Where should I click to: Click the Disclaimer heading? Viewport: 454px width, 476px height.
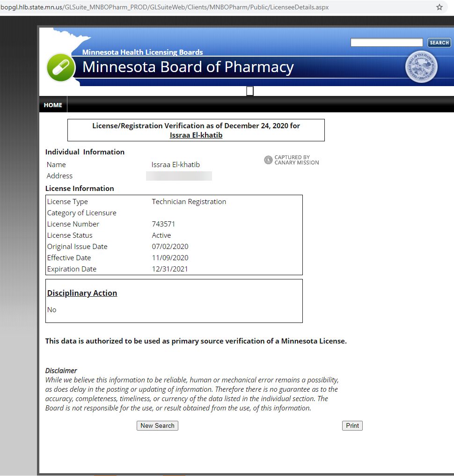click(x=61, y=371)
